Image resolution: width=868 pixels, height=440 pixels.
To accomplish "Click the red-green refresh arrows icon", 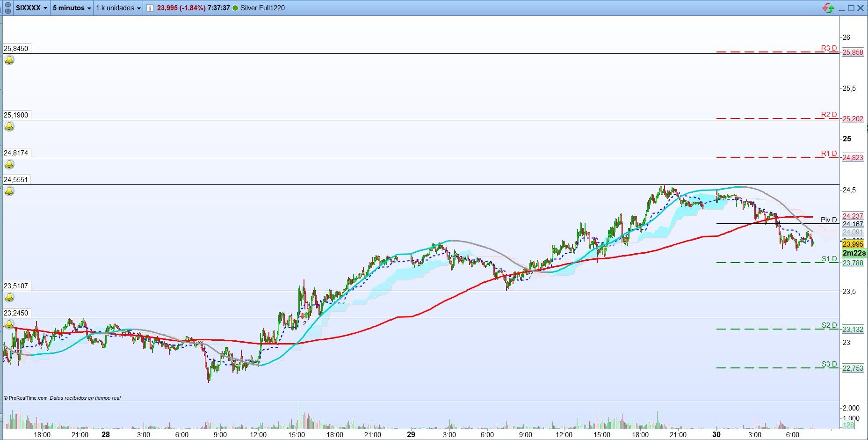I will 828,8.
